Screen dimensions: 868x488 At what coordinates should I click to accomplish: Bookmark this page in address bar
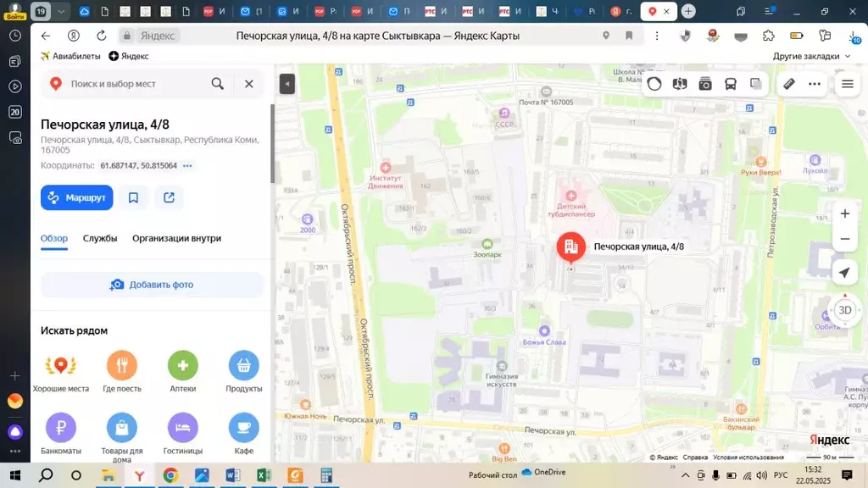(x=629, y=36)
